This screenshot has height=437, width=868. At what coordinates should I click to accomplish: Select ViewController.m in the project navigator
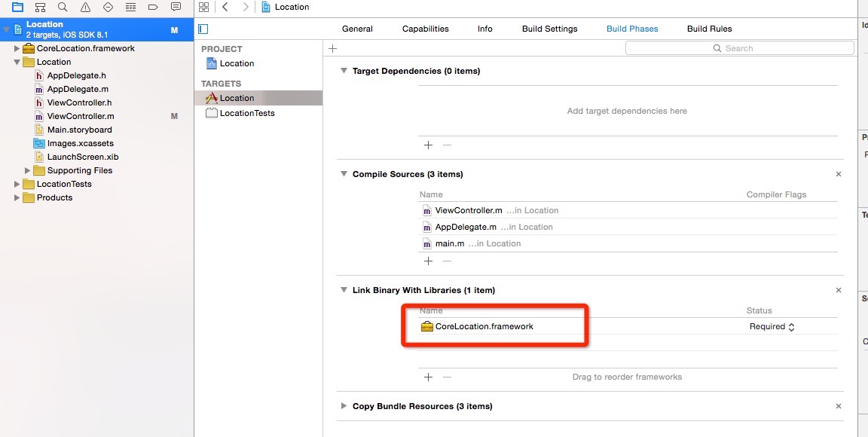[80, 116]
